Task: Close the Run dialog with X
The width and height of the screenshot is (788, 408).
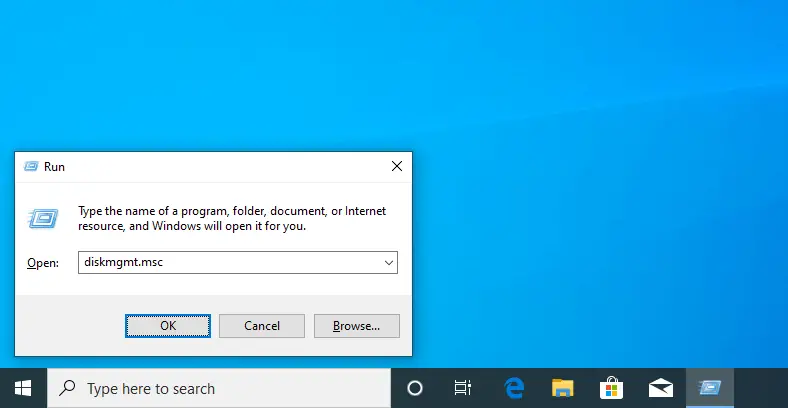Action: (x=397, y=166)
